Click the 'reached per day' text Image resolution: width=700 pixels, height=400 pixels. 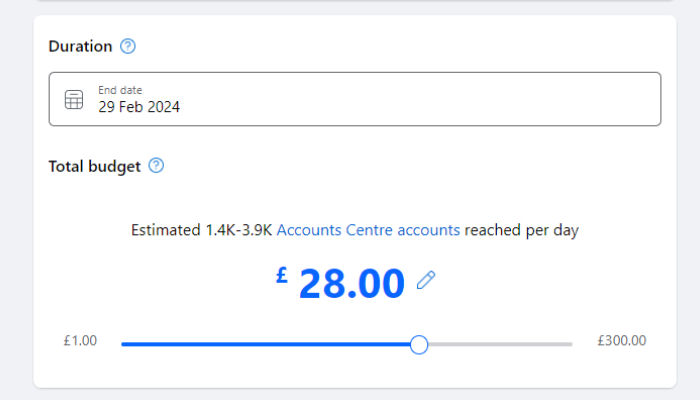tap(522, 230)
